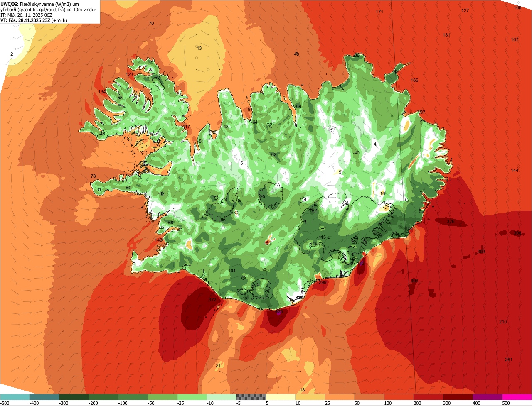Click the 21 value in the southern sea

pos(218,365)
